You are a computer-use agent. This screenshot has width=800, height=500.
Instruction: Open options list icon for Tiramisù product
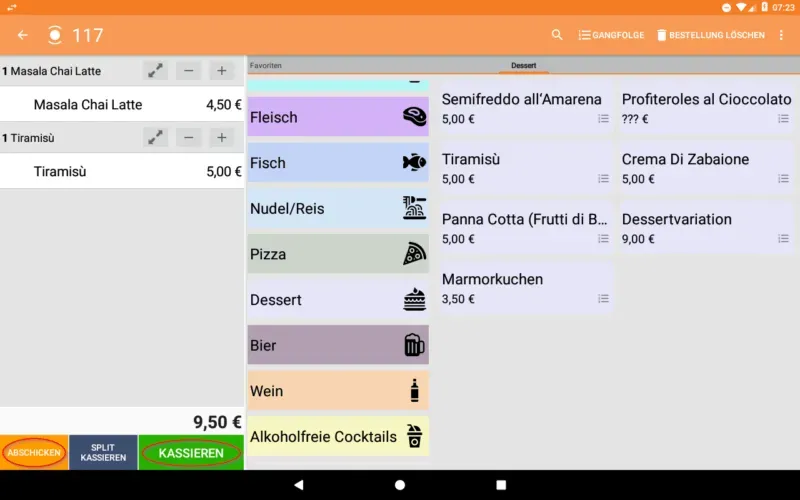coord(604,179)
